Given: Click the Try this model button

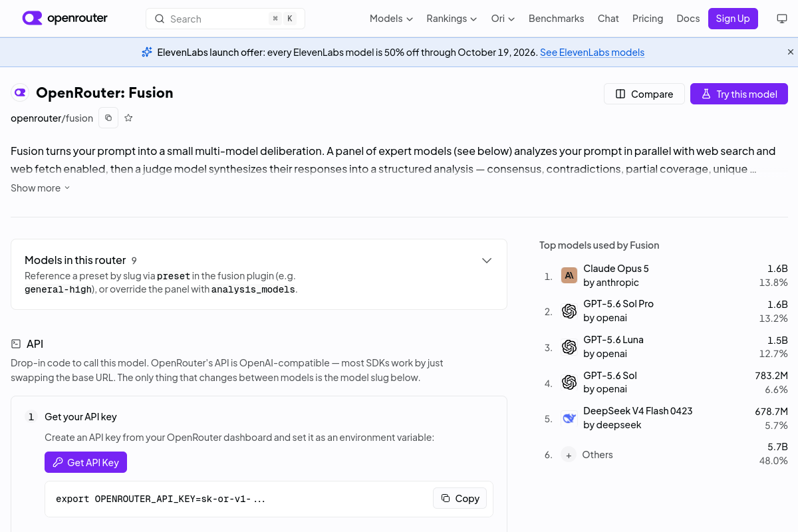Looking at the screenshot, I should [x=739, y=94].
